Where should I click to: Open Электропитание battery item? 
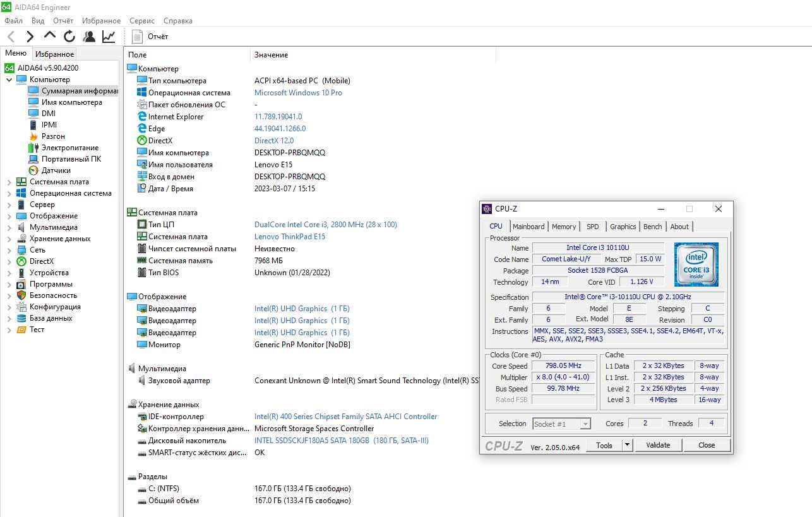click(70, 148)
